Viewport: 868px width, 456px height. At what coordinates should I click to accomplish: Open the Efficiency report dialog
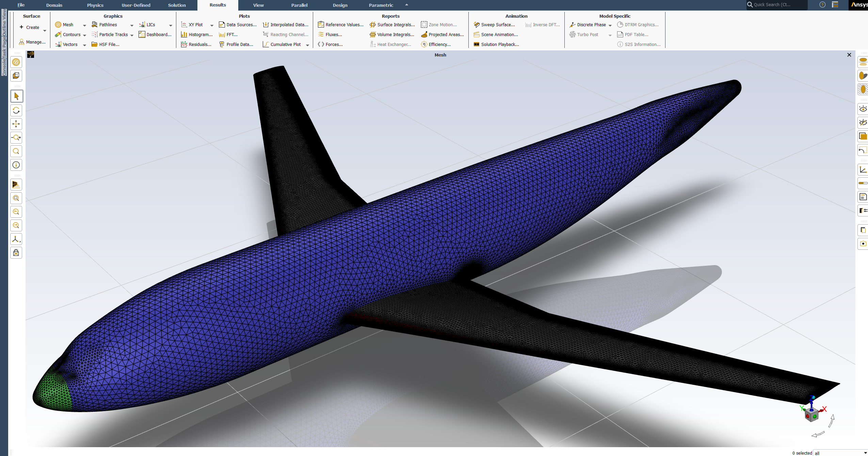coord(436,44)
